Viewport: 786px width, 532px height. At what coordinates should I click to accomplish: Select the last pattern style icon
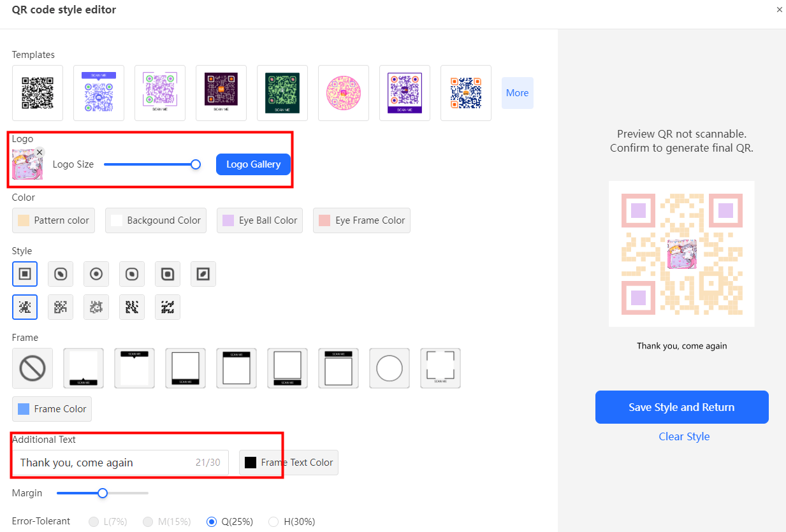(168, 307)
